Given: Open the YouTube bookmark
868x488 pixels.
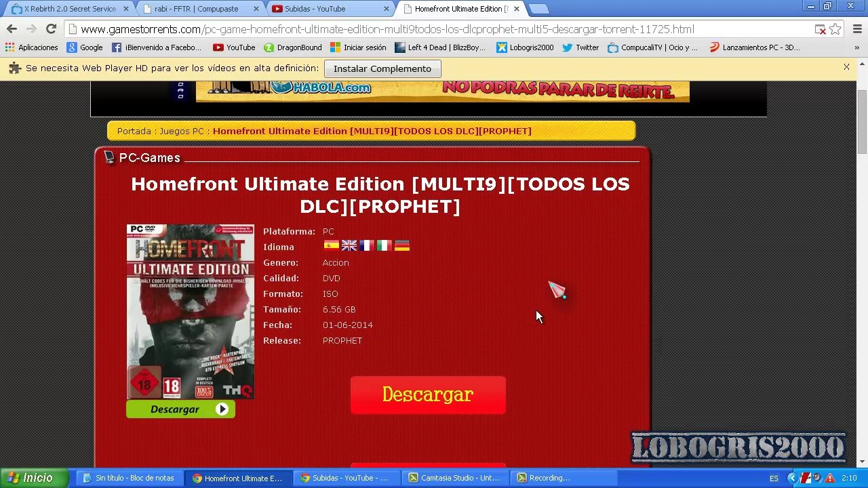Looking at the screenshot, I should [234, 47].
